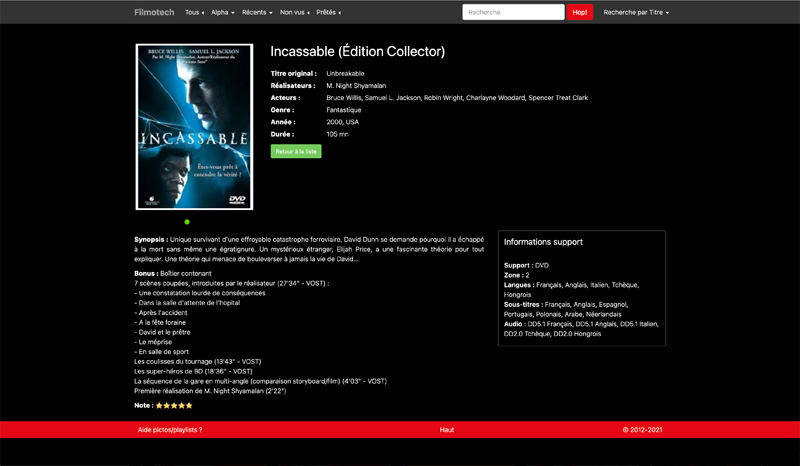
Task: Click 'En salle de sport' bonus line
Action: tap(161, 352)
